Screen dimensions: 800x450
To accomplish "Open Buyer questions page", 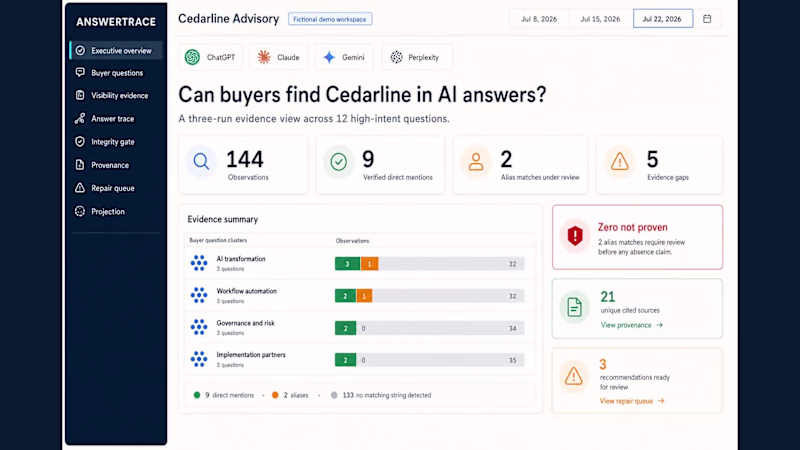I will (x=116, y=73).
